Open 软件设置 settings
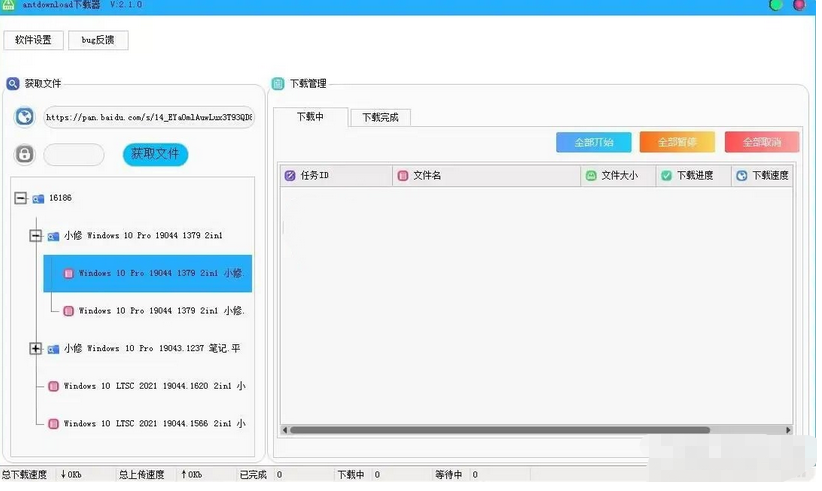 [33, 40]
